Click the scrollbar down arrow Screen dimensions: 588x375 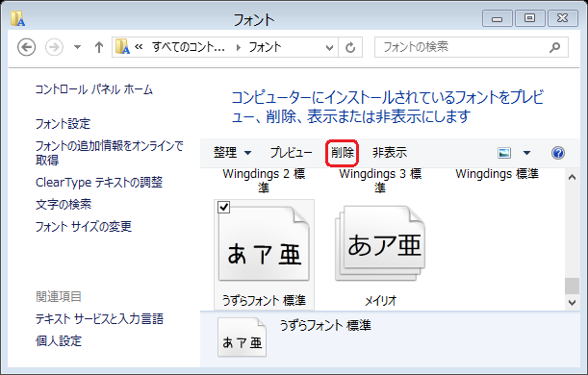[572, 302]
